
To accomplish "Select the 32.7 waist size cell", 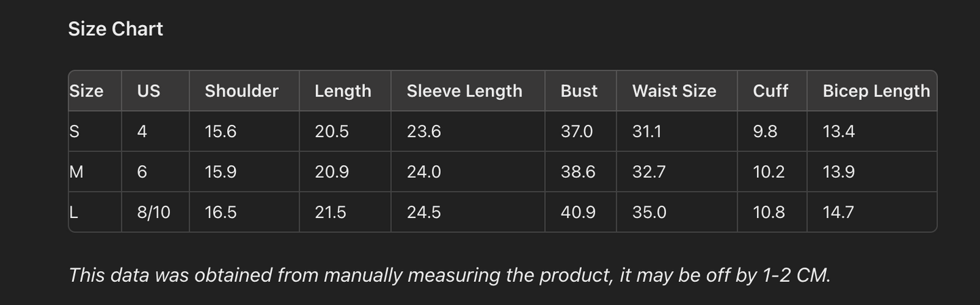I will [648, 172].
